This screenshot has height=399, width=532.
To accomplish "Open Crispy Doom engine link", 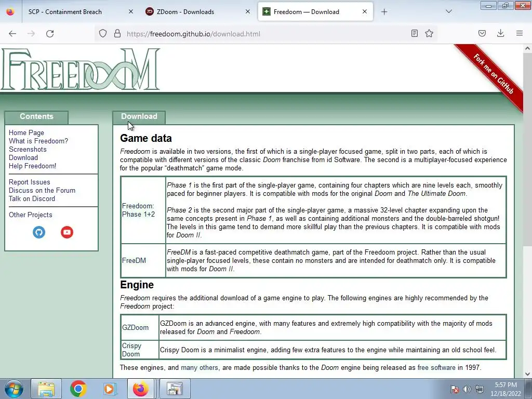I will click(x=131, y=350).
